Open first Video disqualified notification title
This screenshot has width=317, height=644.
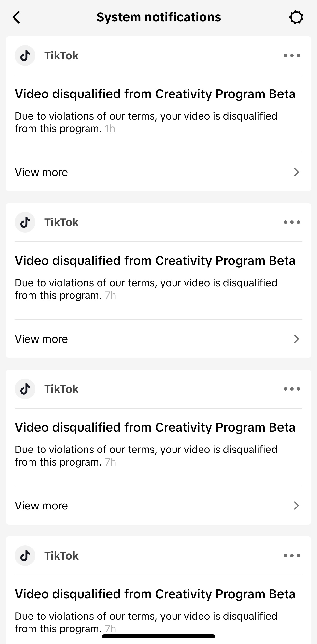coord(155,94)
